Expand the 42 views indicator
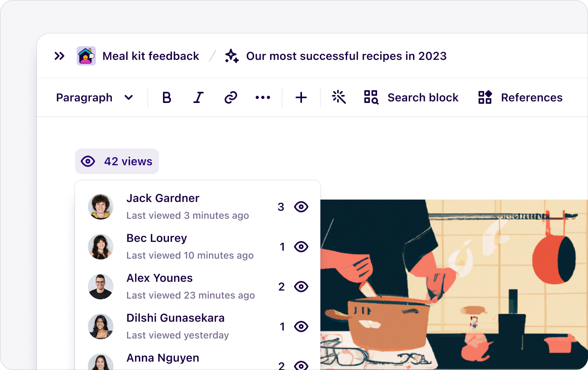588x370 pixels. coord(117,161)
